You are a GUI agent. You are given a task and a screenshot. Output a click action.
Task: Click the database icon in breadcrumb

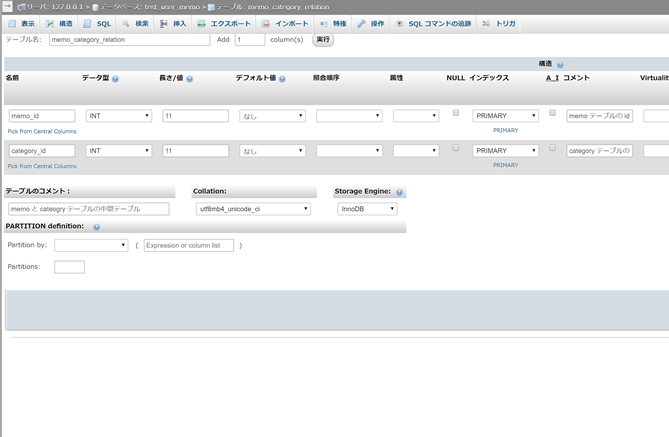[96, 7]
